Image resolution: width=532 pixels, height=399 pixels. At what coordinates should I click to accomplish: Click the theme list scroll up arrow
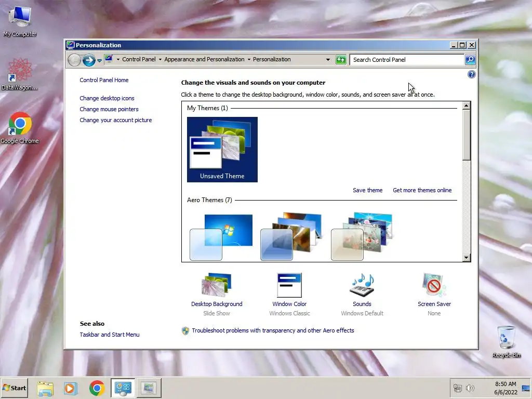click(466, 105)
